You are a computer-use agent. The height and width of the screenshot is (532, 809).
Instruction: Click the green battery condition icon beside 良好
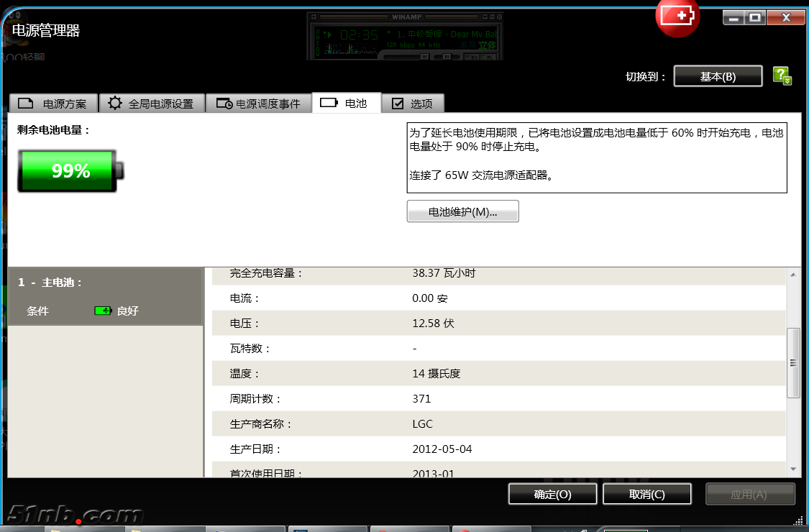pyautogui.click(x=103, y=311)
